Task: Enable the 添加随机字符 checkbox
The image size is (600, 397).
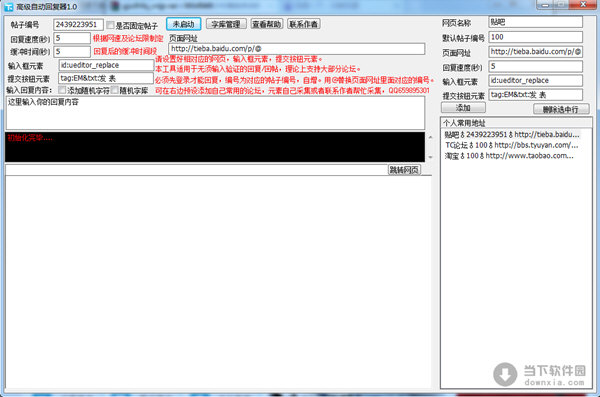Action: 62,90
